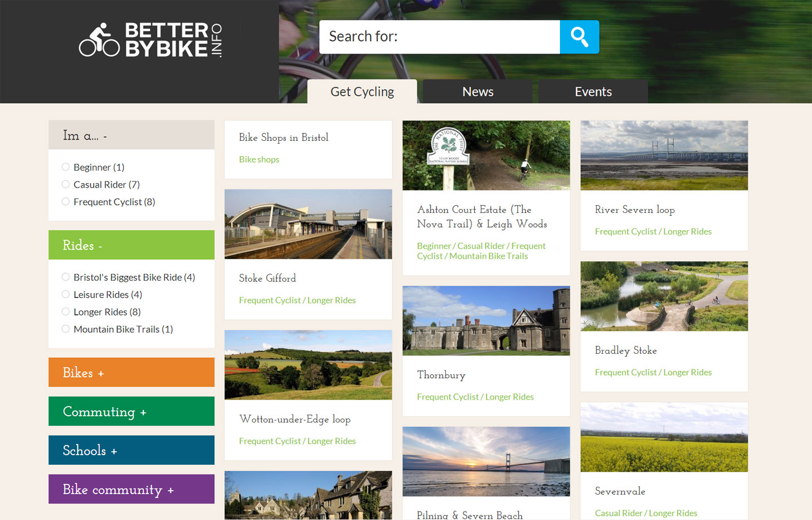Select the Beginner radio option
This screenshot has height=520, width=812.
(65, 167)
